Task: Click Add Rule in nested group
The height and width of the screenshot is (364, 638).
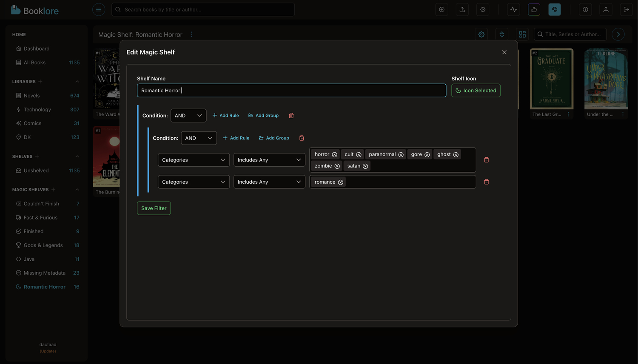Action: 236,138
